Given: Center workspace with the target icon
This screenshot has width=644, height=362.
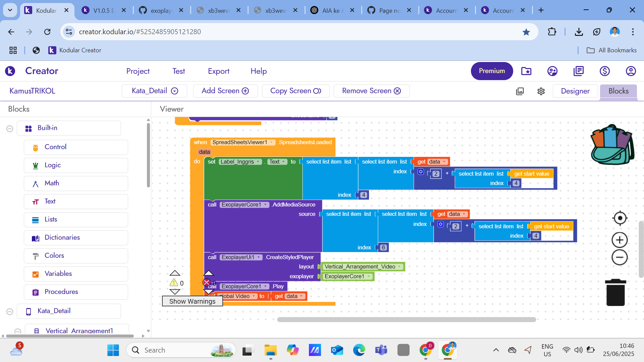Looking at the screenshot, I should click(x=620, y=218).
